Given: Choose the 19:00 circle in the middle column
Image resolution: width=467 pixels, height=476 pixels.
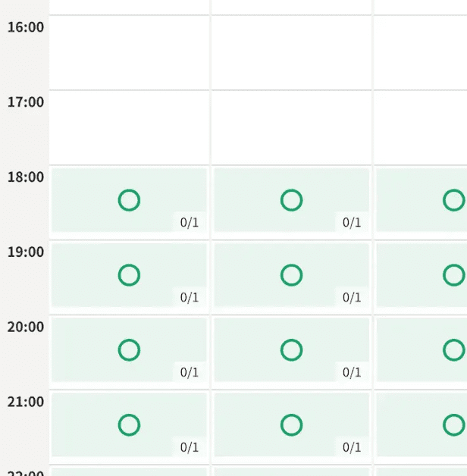Looking at the screenshot, I should tap(291, 275).
